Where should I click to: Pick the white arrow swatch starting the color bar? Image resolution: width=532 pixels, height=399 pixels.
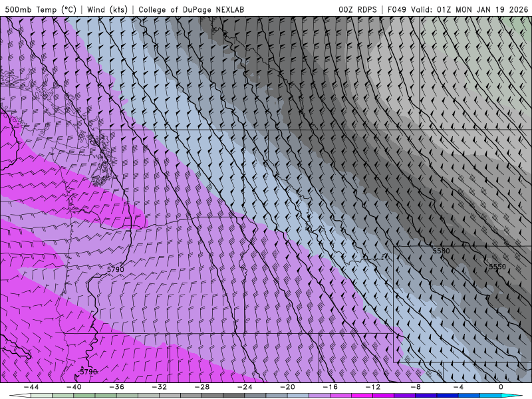(20, 396)
